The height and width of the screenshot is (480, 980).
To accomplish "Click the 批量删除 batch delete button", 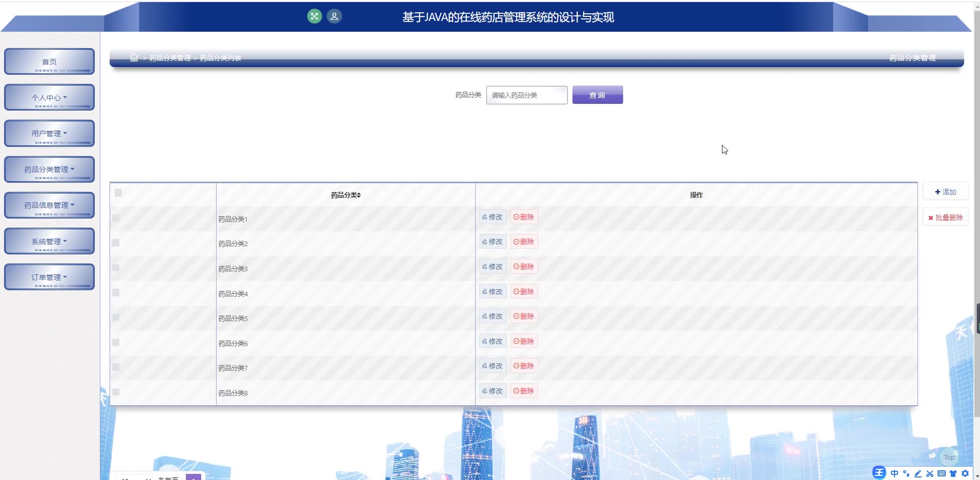I will coord(945,217).
